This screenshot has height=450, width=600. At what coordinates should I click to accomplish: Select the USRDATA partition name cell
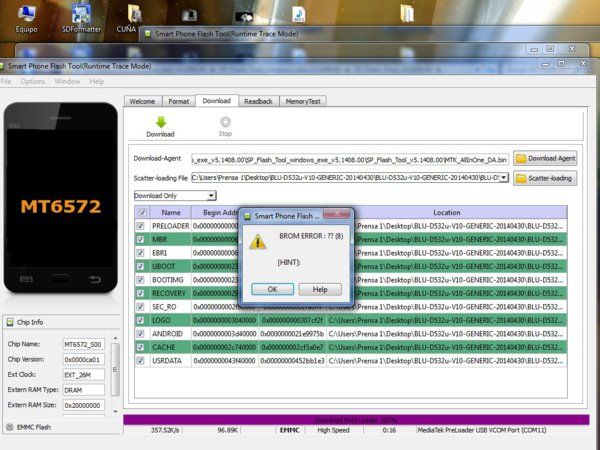point(171,360)
